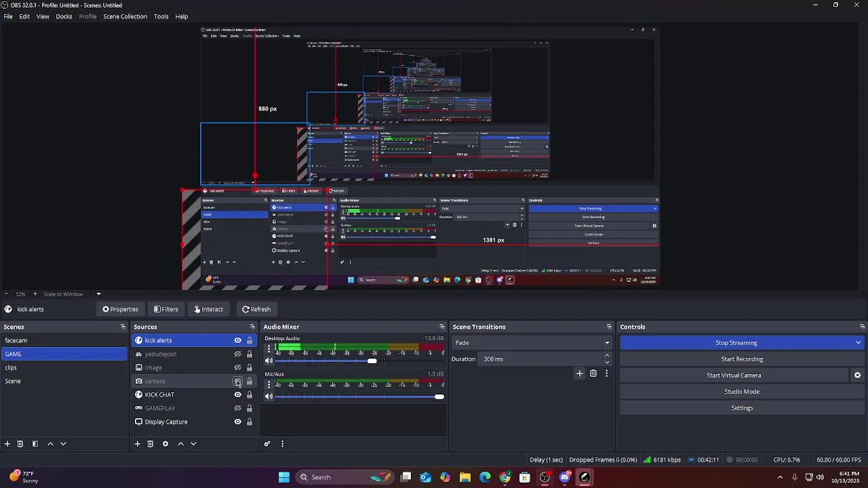
Task: Hide the Display Capture source
Action: pyautogui.click(x=237, y=422)
